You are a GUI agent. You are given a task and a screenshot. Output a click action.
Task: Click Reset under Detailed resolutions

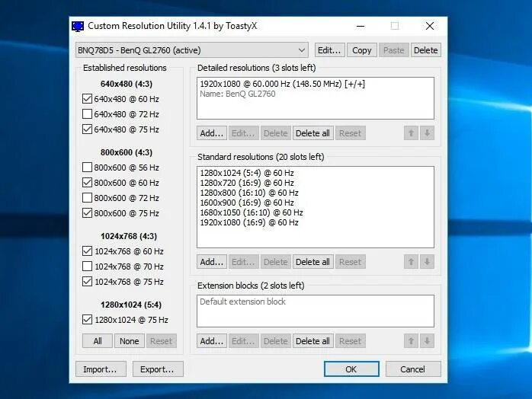click(350, 133)
